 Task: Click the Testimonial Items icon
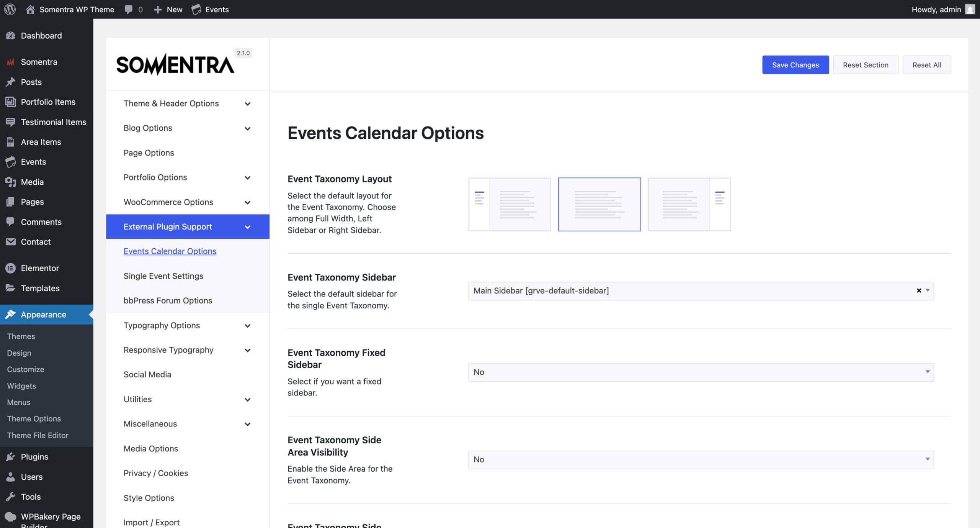click(10, 122)
